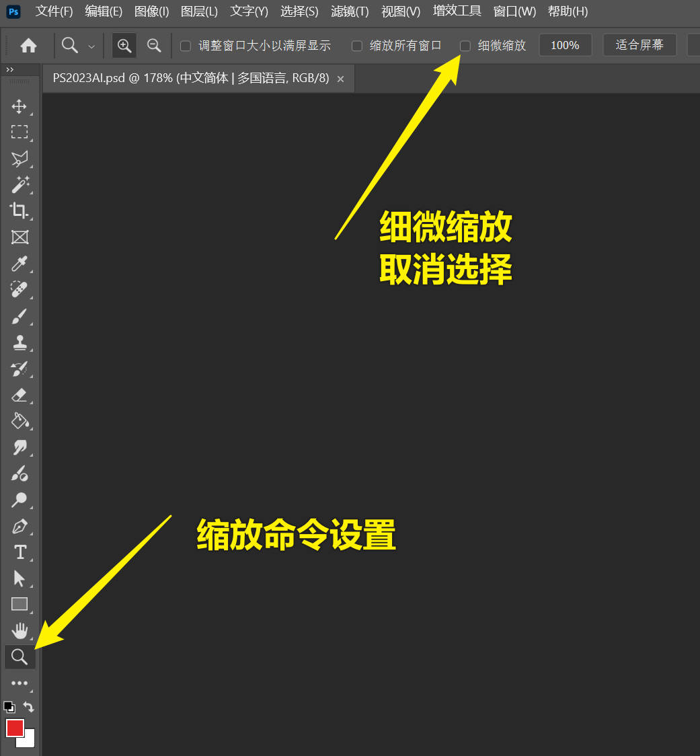700x756 pixels.
Task: Select the Path Selection tool
Action: pos(20,578)
